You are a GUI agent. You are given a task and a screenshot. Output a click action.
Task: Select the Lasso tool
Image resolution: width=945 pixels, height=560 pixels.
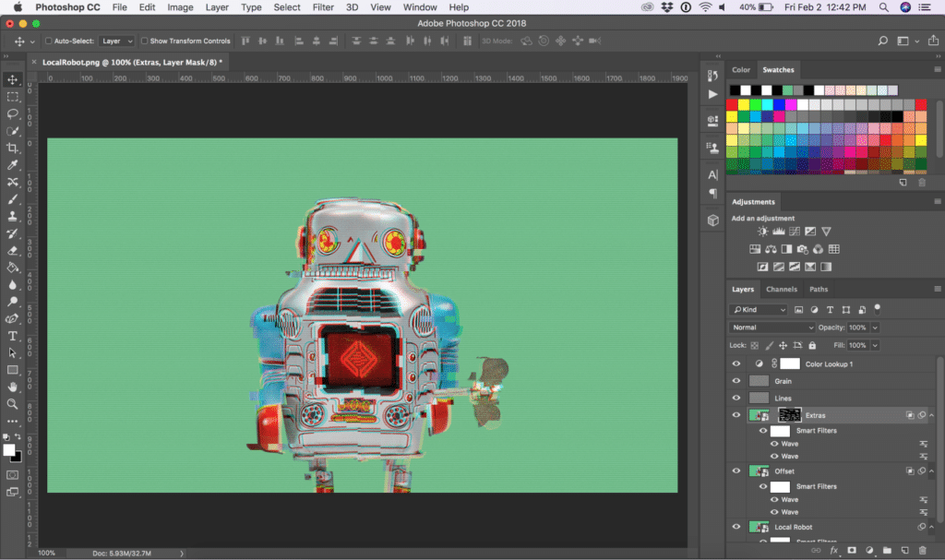click(x=13, y=113)
